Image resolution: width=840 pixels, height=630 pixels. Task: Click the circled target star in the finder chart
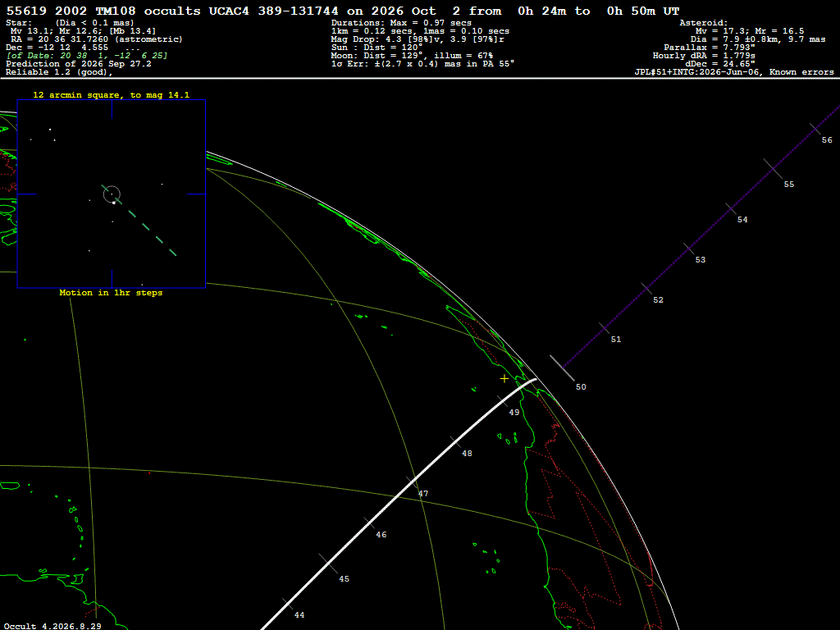112,194
